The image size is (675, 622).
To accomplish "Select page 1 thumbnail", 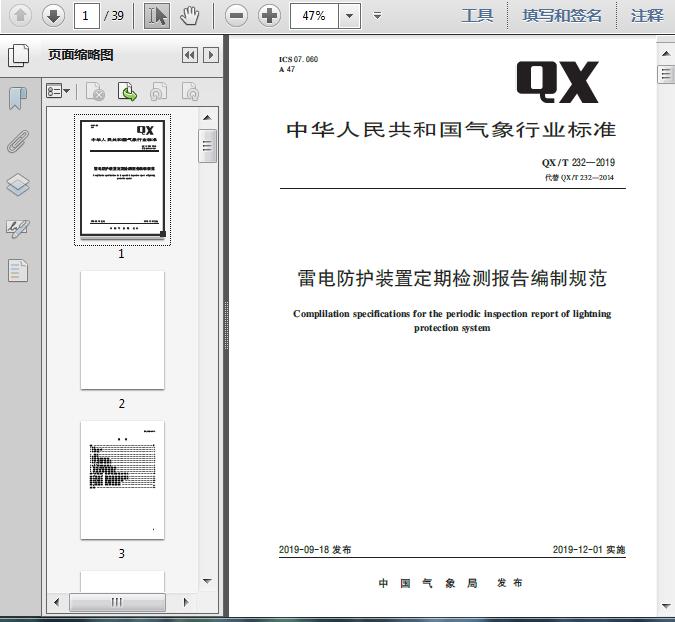I will pos(122,179).
